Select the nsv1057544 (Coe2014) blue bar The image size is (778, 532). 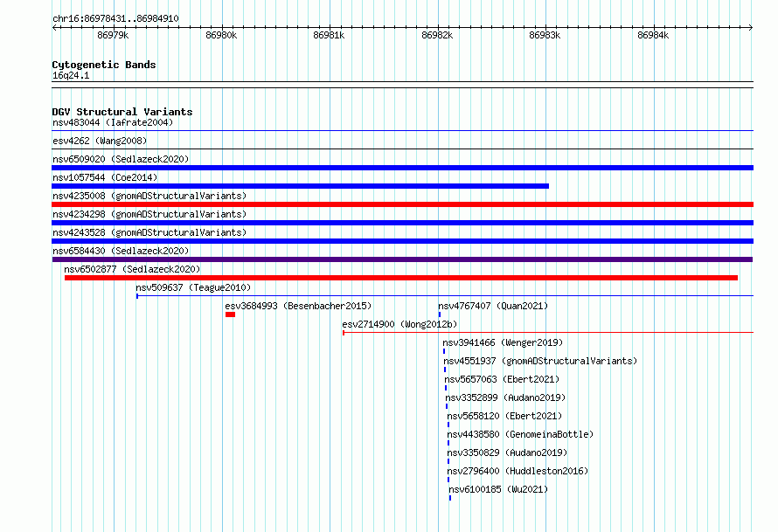tap(300, 186)
